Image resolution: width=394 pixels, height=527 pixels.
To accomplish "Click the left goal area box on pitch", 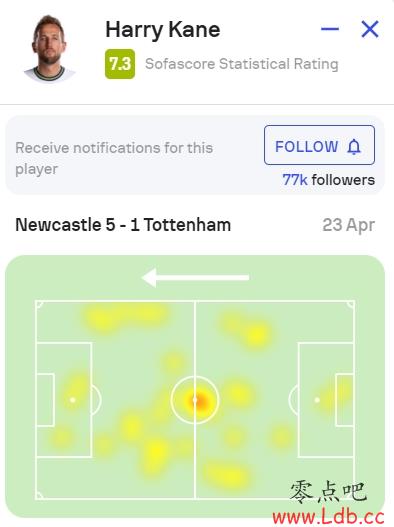I will tap(45, 400).
